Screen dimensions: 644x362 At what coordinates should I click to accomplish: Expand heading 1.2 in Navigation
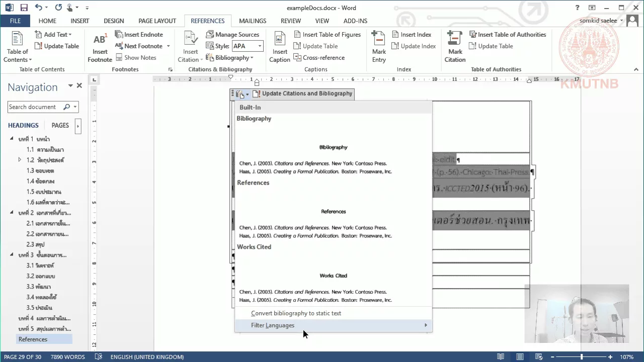20,160
